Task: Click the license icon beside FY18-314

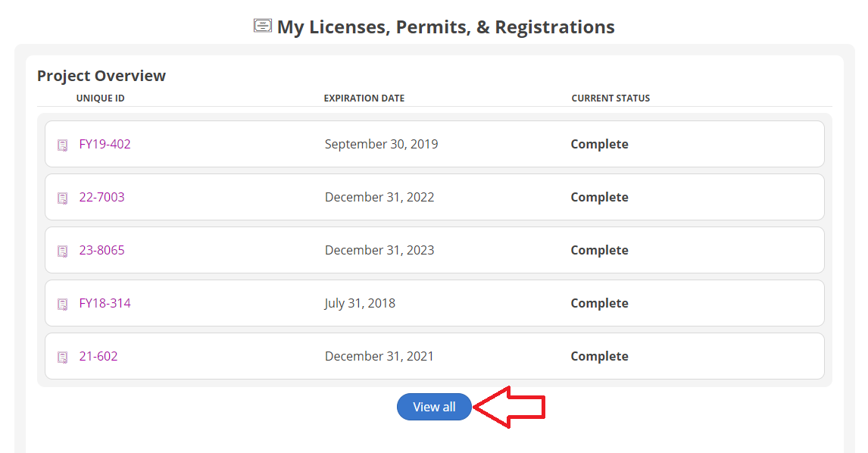Action: [x=63, y=304]
